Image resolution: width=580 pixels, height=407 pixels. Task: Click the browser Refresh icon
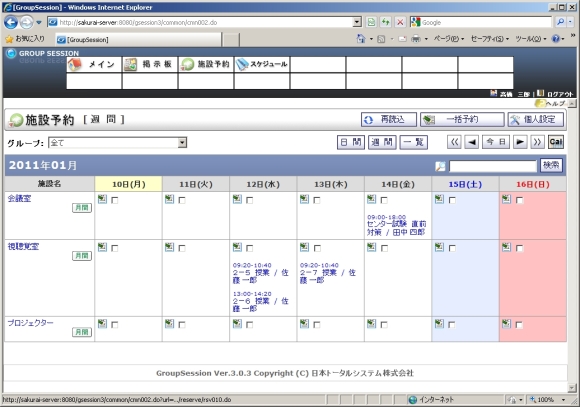[385, 22]
